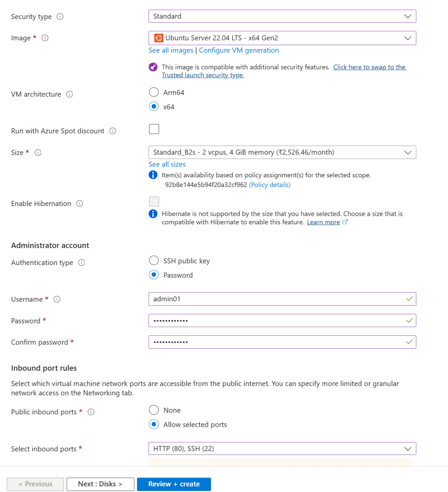Open the Size dropdown
Viewport: 448px width, 492px height.
tap(282, 152)
